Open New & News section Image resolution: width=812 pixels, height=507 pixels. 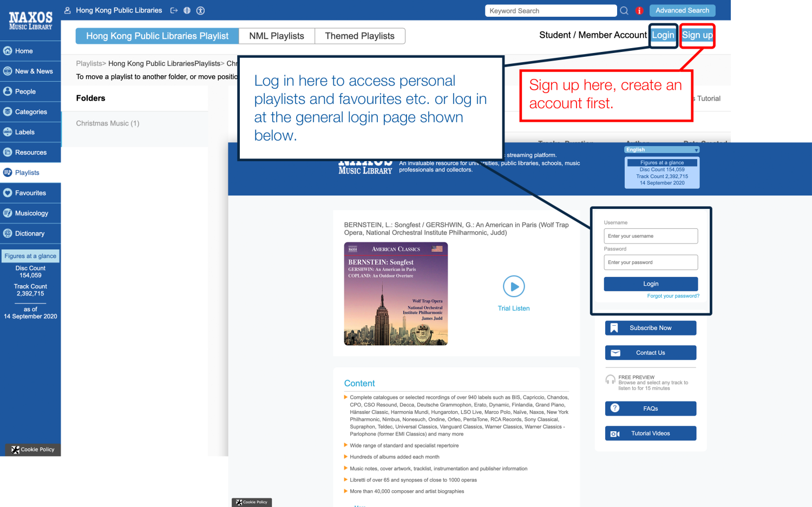tap(30, 71)
